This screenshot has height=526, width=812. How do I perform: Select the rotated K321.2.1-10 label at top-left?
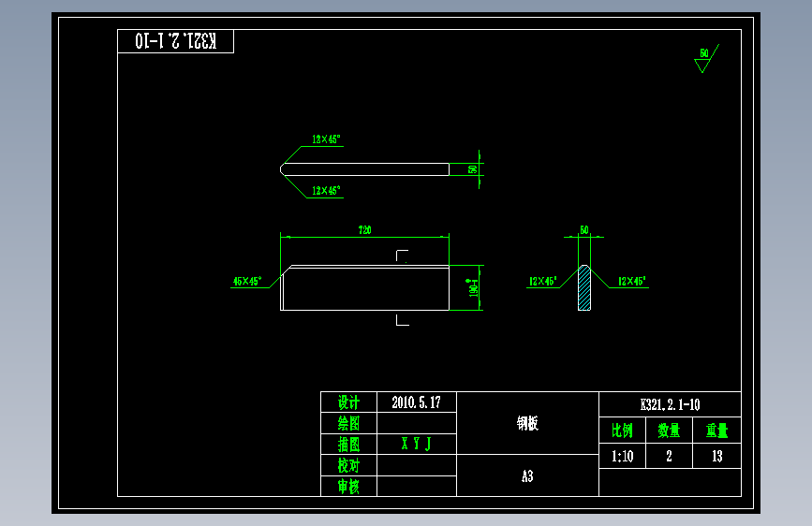(x=175, y=41)
